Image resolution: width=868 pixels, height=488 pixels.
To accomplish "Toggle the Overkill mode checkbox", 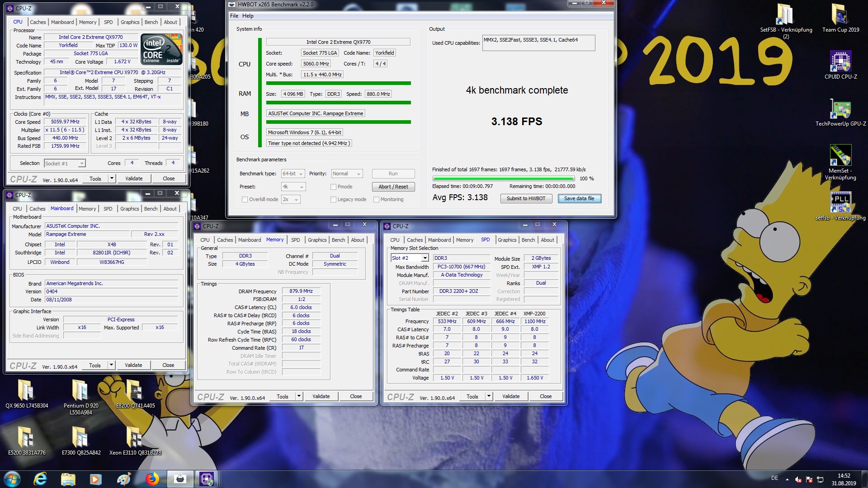I will tap(245, 199).
